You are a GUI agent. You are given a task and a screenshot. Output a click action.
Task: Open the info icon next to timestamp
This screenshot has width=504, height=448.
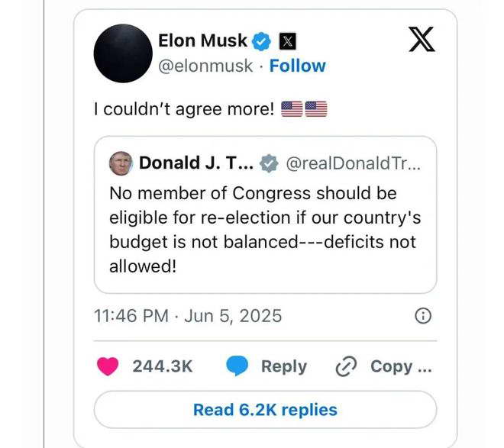coord(422,315)
